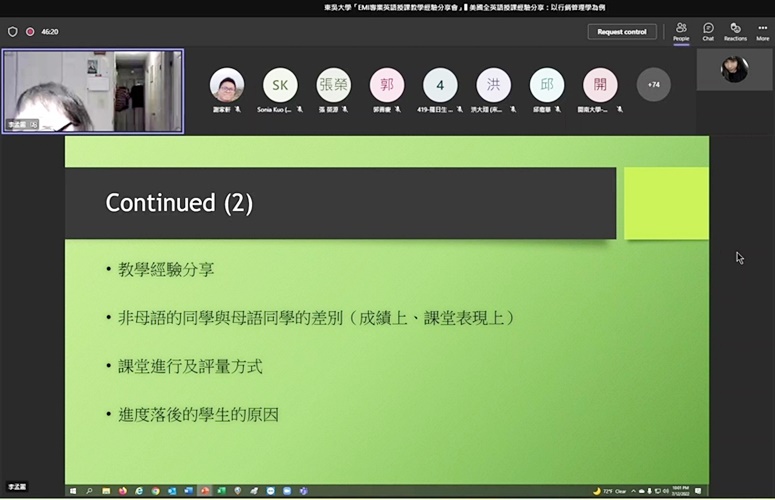Click the taskbar search magnifier icon
This screenshot has height=500, width=775.
[90, 491]
